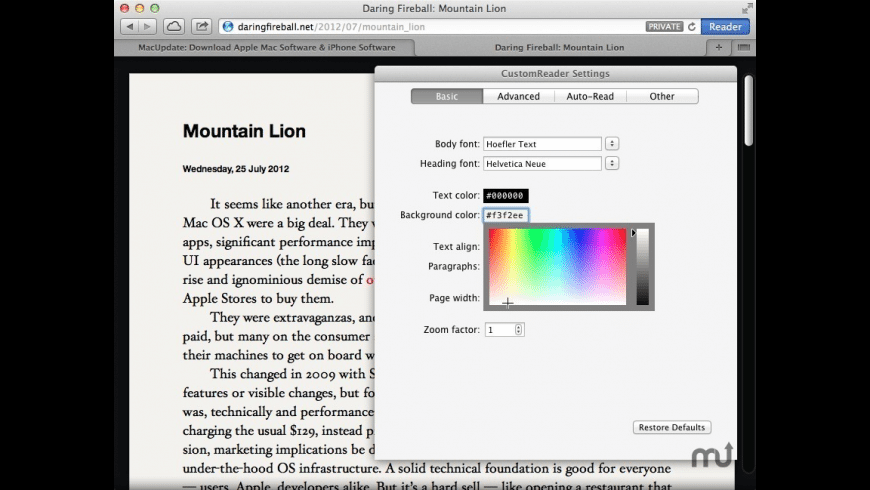Click the Body font field showing Hoefler Text
870x490 pixels.
[x=542, y=144]
